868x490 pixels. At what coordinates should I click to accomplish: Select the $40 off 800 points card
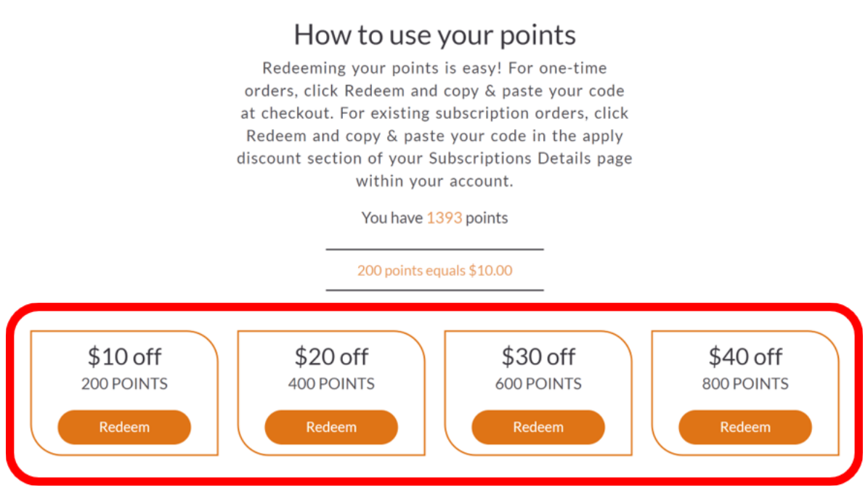pos(746,393)
